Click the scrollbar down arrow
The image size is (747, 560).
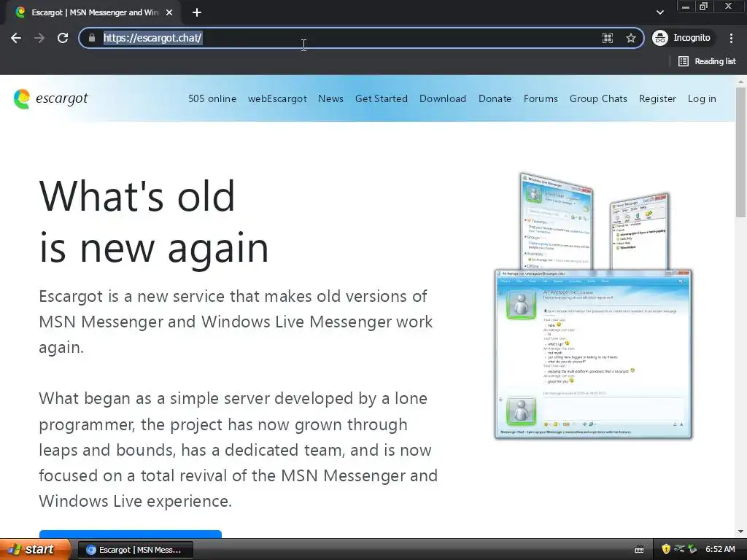(741, 532)
